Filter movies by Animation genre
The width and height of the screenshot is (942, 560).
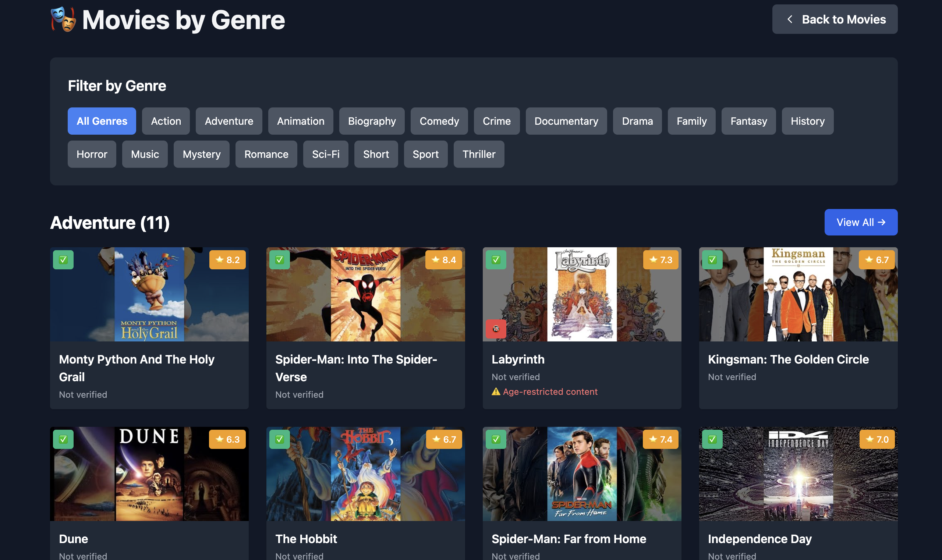tap(301, 121)
